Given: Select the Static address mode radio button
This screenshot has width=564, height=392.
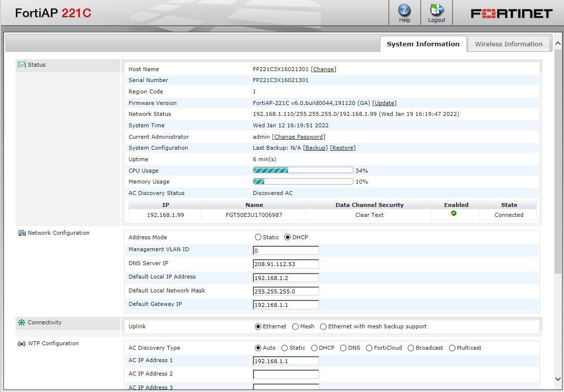Looking at the screenshot, I should tap(258, 237).
